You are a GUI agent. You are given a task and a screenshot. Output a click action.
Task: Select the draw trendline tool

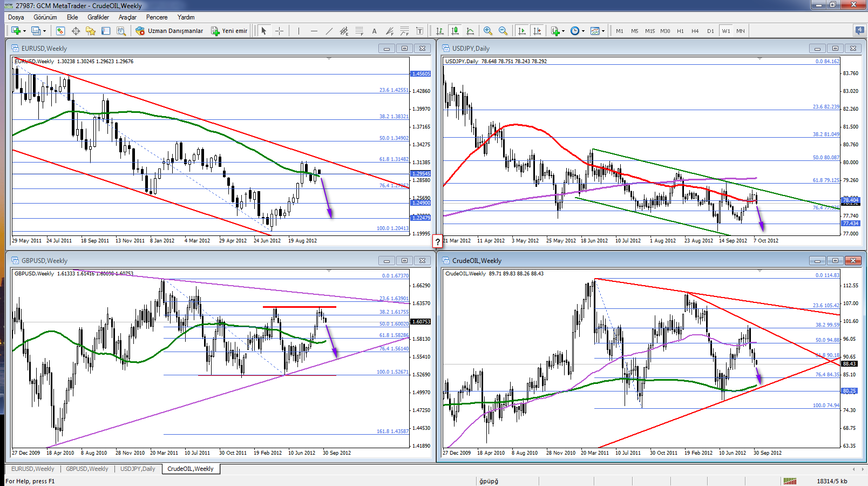point(329,31)
